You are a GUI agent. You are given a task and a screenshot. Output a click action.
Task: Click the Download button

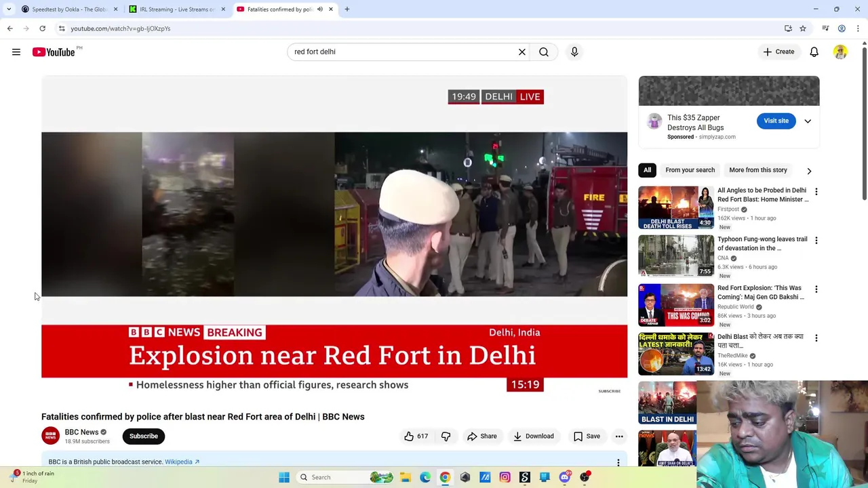534,436
